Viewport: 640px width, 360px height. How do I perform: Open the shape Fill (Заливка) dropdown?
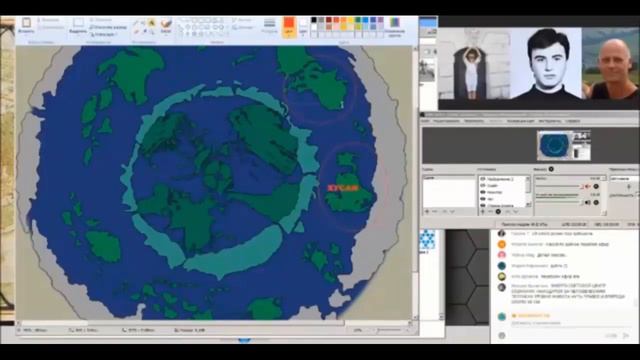tap(243, 27)
